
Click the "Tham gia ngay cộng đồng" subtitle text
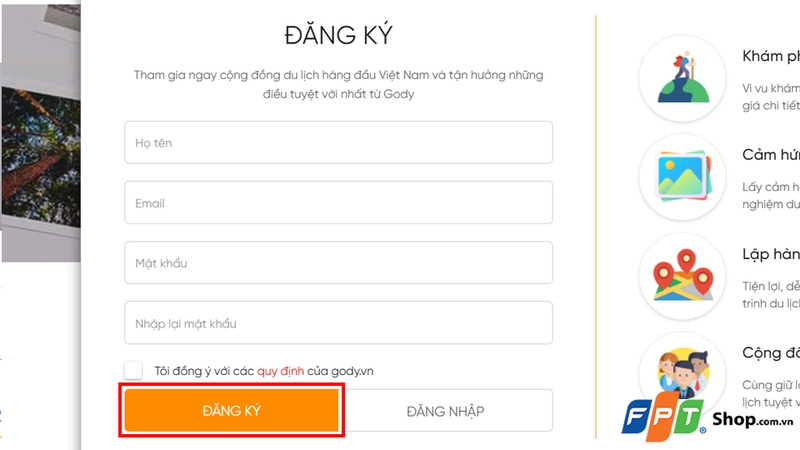coord(338,75)
